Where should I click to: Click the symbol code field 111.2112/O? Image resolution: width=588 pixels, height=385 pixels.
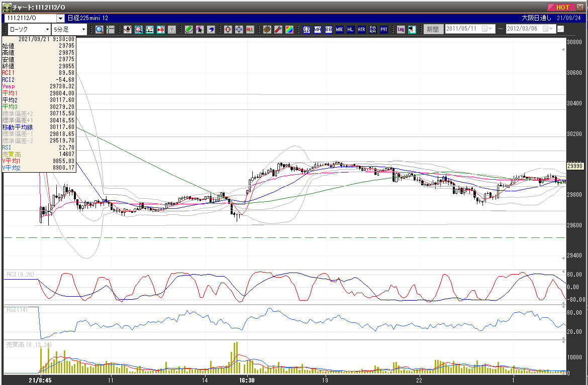click(30, 18)
